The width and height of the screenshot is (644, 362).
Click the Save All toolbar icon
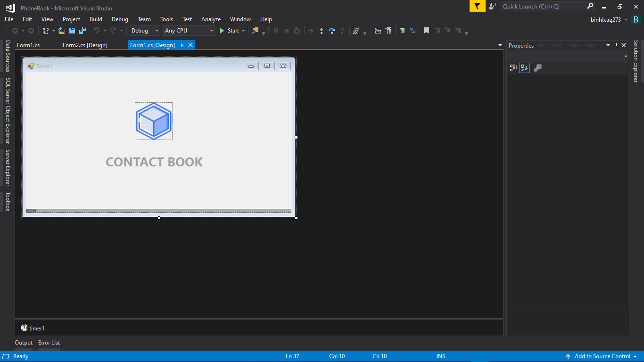pos(83,31)
